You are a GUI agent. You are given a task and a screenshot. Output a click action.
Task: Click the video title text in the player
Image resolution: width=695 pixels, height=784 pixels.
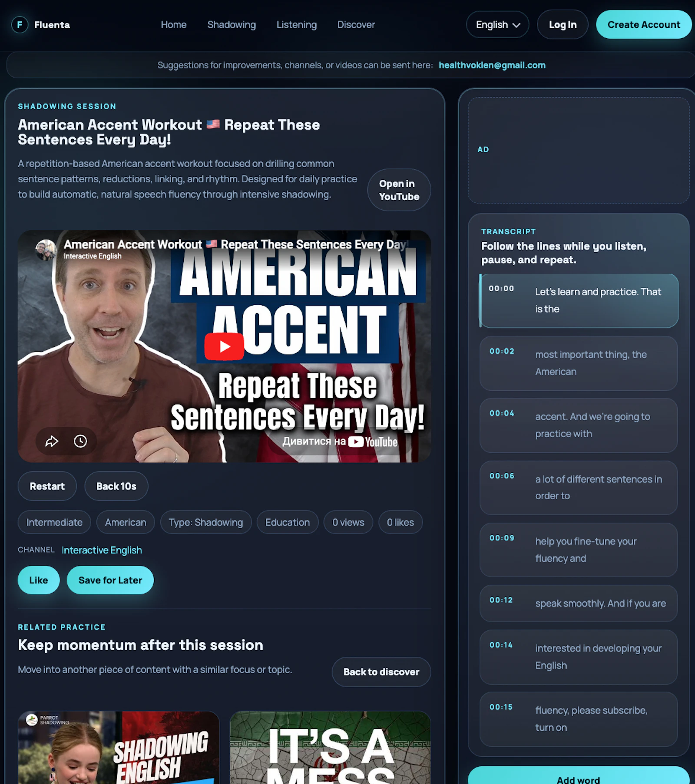[235, 244]
